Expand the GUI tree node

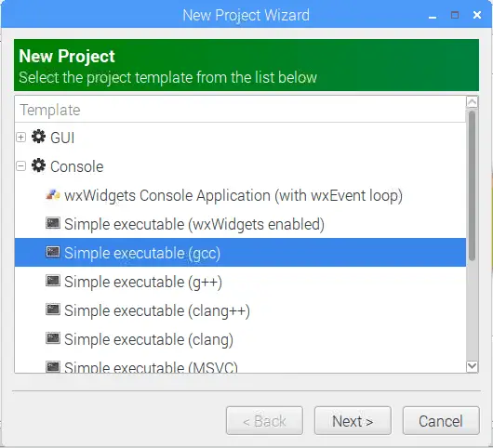[x=21, y=138]
